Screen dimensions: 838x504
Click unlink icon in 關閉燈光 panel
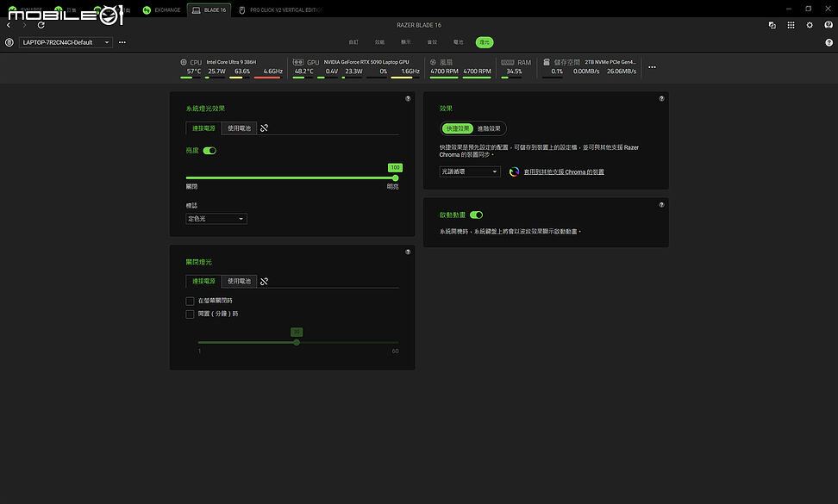click(x=264, y=282)
